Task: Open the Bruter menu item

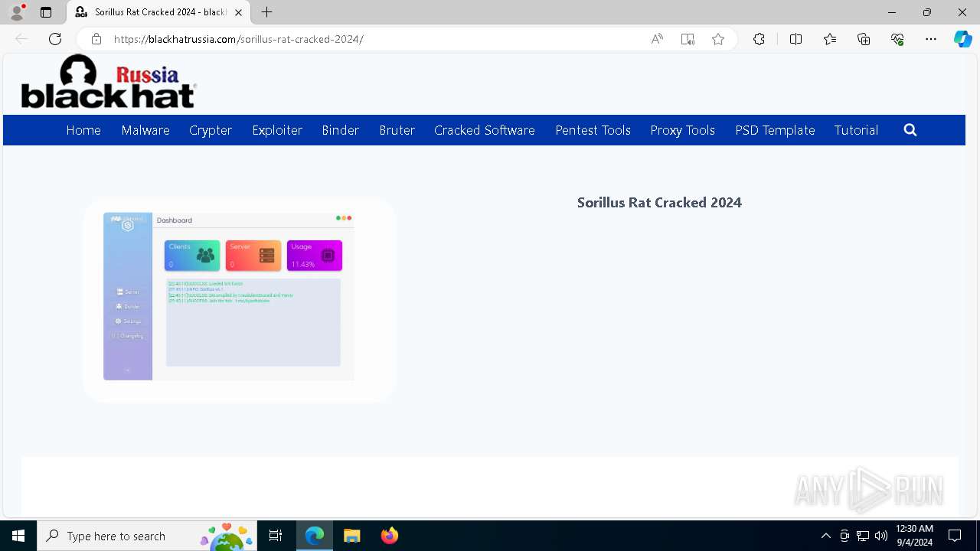Action: pos(397,130)
